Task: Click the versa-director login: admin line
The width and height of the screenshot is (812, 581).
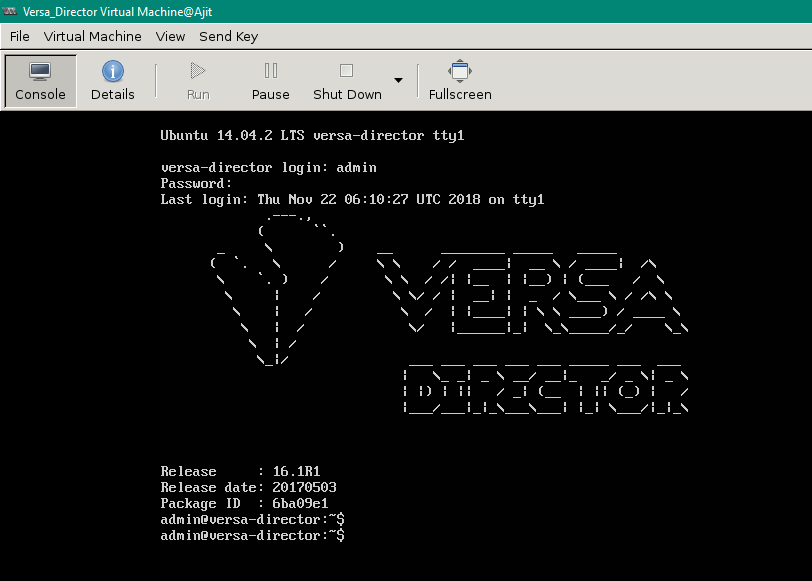Action: pyautogui.click(x=268, y=167)
